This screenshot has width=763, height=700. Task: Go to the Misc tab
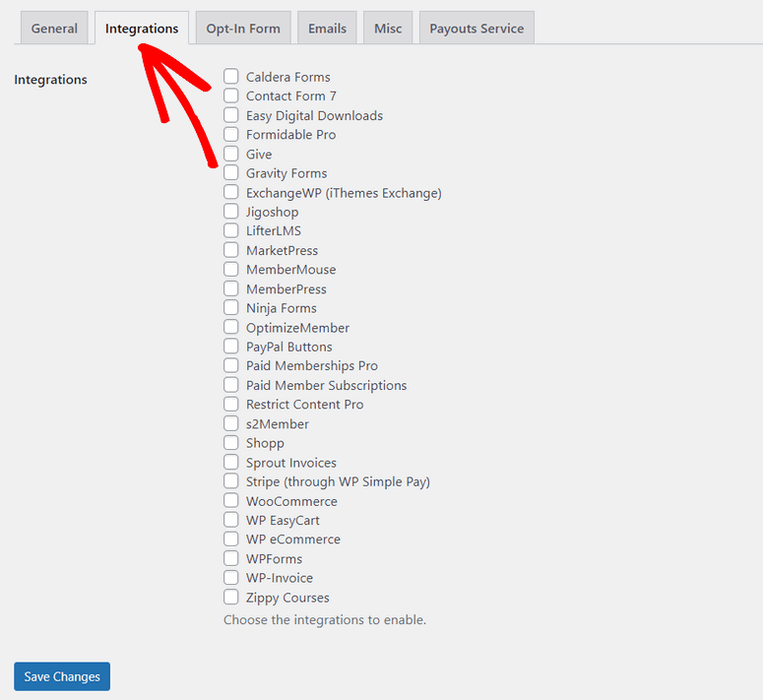(388, 29)
